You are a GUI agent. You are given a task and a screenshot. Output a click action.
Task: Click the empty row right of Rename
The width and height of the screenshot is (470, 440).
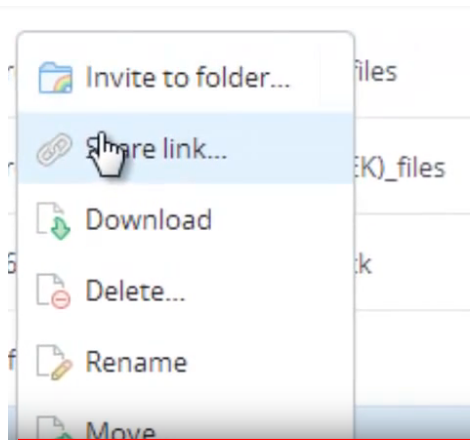click(x=412, y=358)
